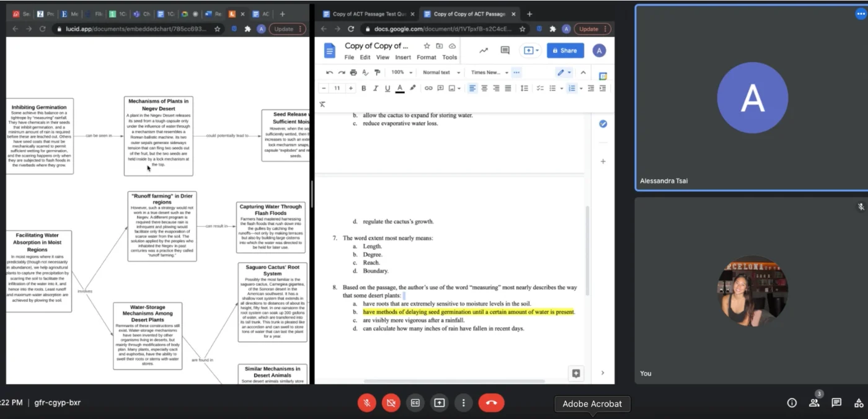Click the clear formatting icon
This screenshot has height=419, width=868.
tap(322, 104)
